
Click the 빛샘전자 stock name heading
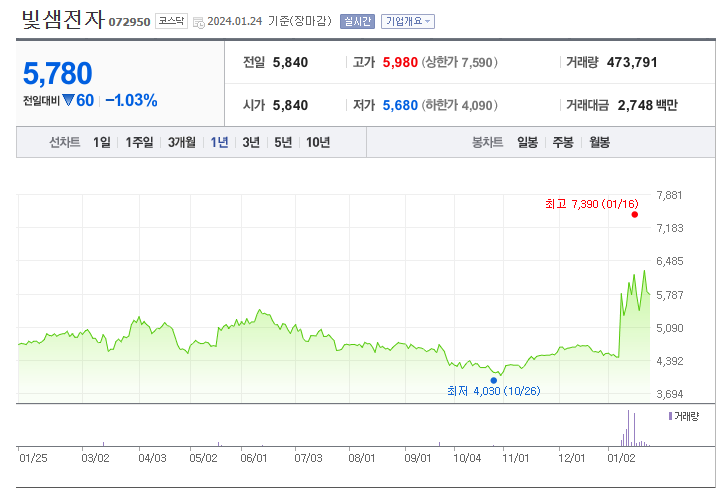tap(63, 20)
